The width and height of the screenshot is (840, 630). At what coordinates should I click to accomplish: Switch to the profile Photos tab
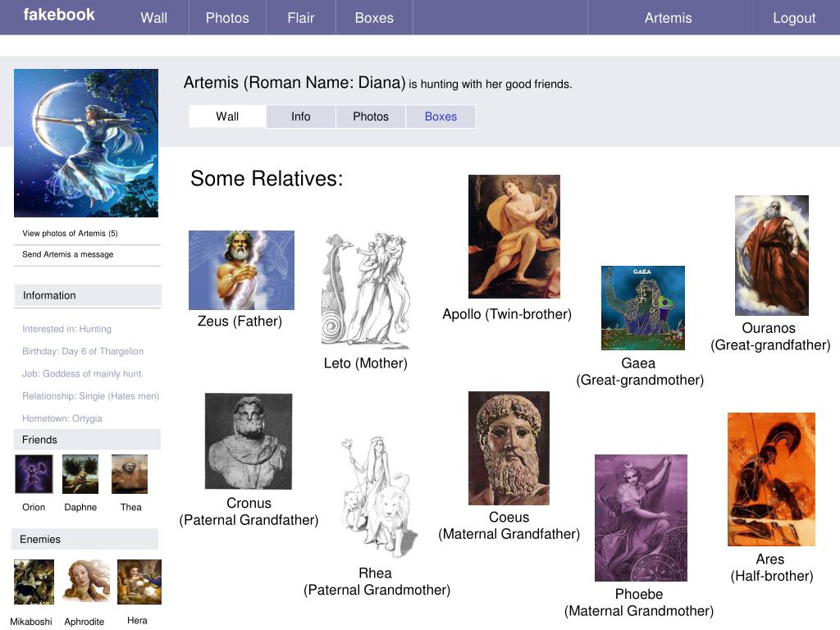[x=370, y=116]
